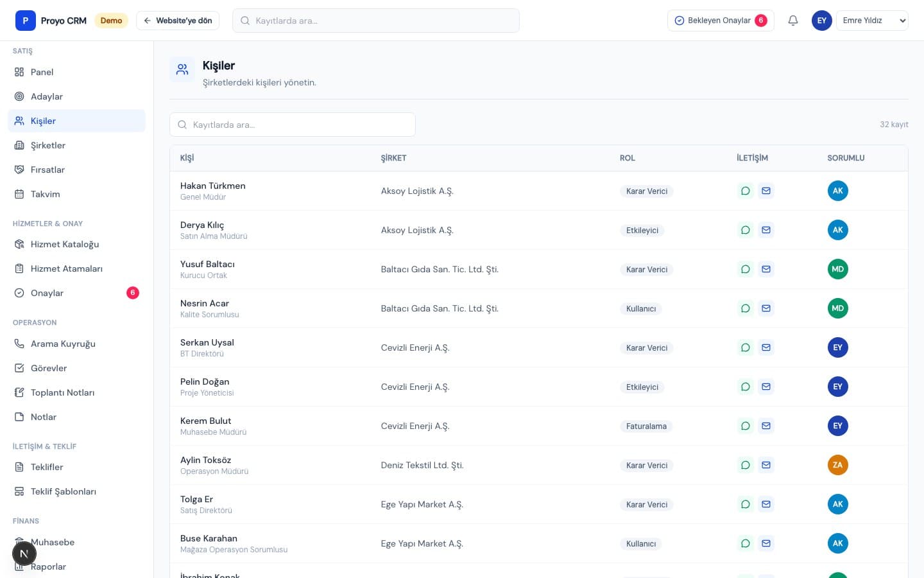Image resolution: width=924 pixels, height=578 pixels.
Task: Click email icon for Kerem Bulut
Action: click(766, 426)
